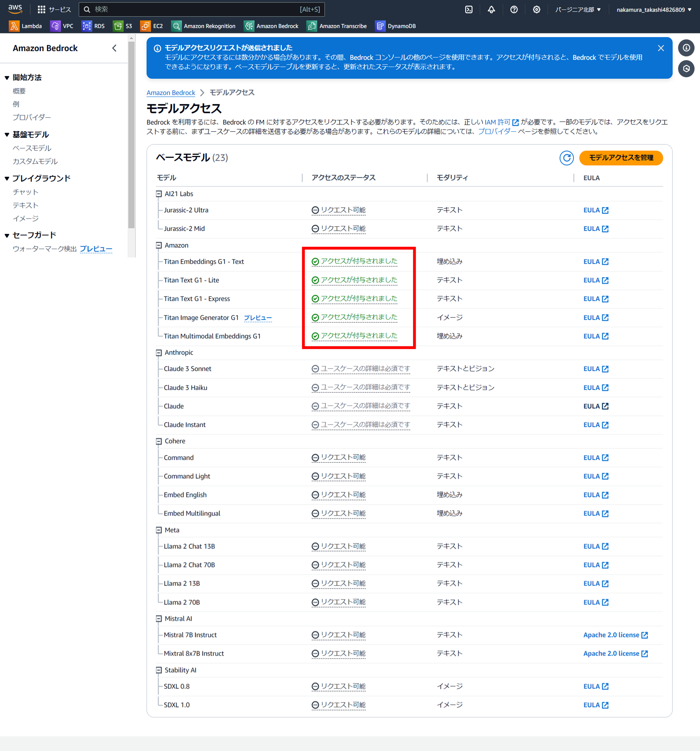Collapse the Stability AI model group
Viewport: 700px width, 751px height.
pos(159,670)
